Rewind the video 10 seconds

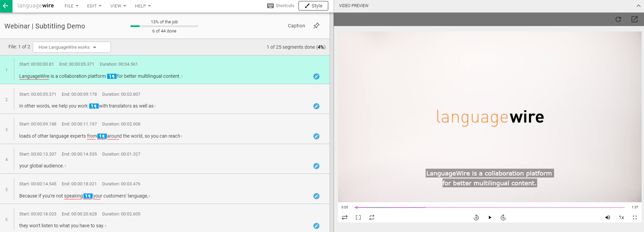pyautogui.click(x=476, y=217)
